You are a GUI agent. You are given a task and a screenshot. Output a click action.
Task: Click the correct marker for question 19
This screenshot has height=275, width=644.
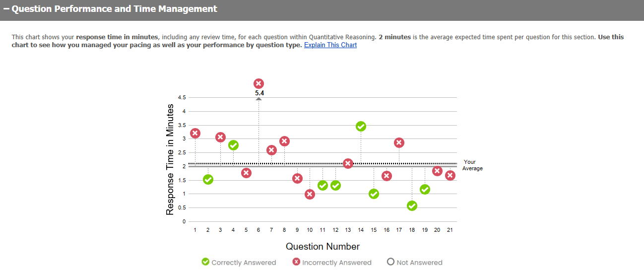tap(425, 189)
